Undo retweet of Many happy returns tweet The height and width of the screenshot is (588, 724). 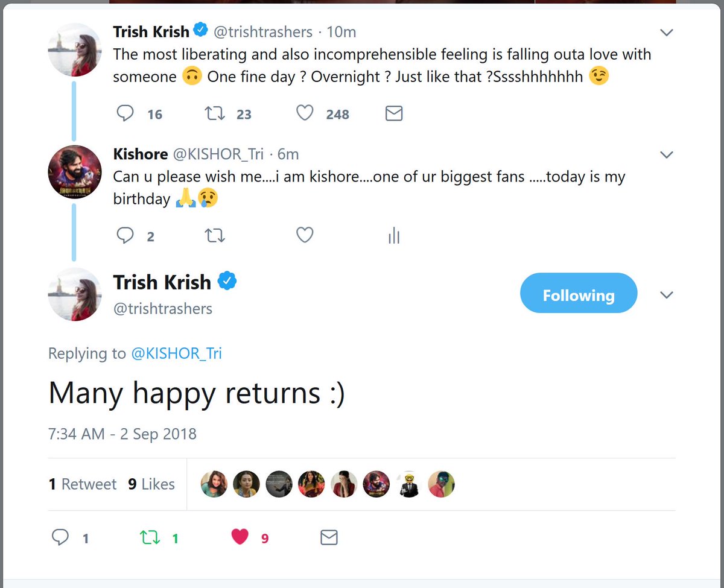tap(150, 537)
